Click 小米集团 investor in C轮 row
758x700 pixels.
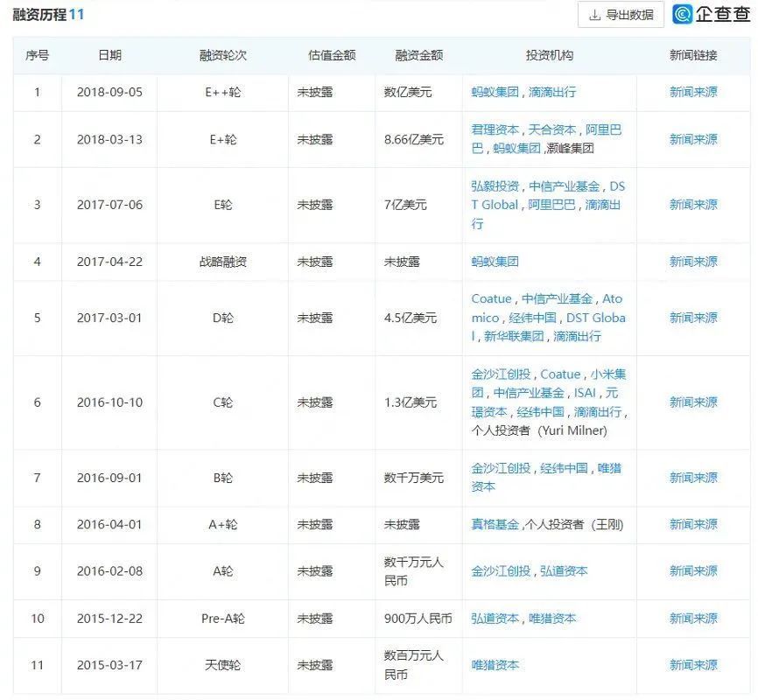(609, 374)
